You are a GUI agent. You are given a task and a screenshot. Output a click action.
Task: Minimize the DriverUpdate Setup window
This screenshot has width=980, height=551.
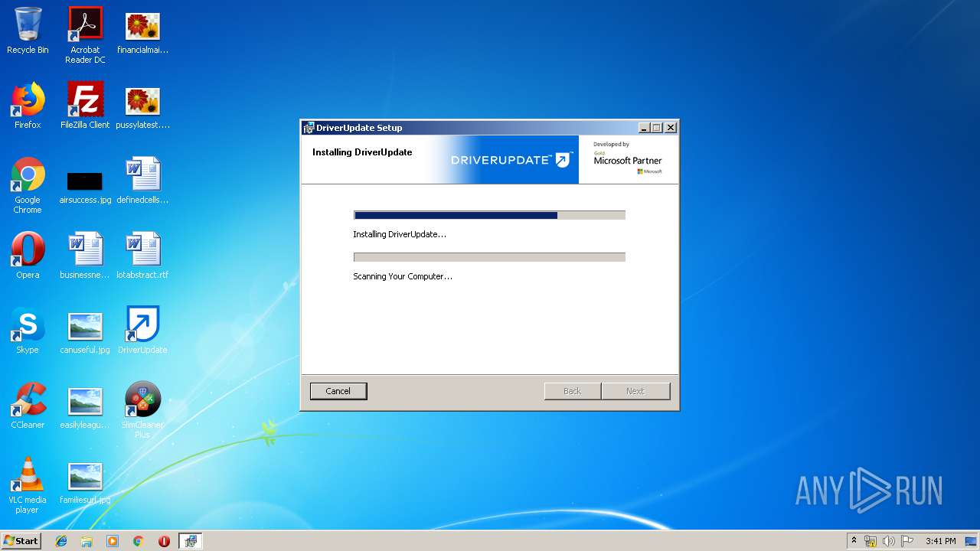point(644,128)
